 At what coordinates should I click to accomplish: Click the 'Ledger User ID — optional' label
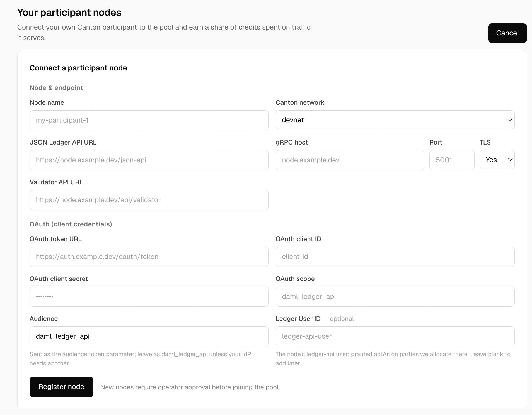[x=315, y=319]
